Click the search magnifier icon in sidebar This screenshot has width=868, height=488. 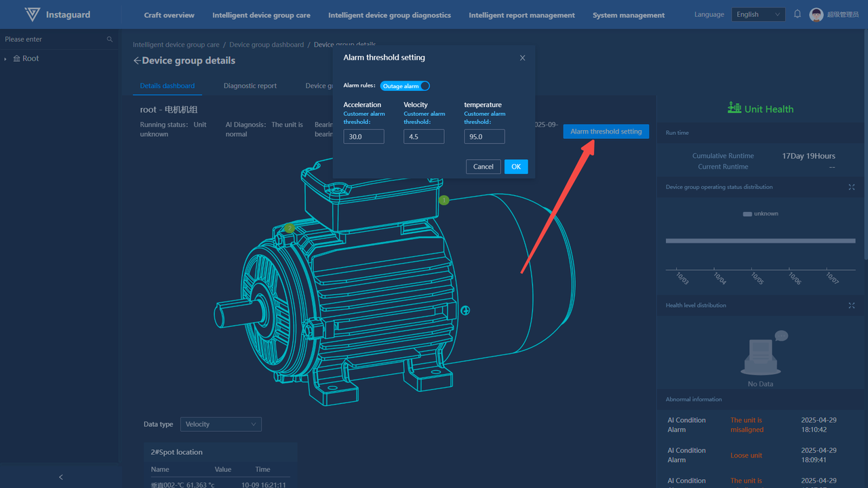[x=110, y=39]
